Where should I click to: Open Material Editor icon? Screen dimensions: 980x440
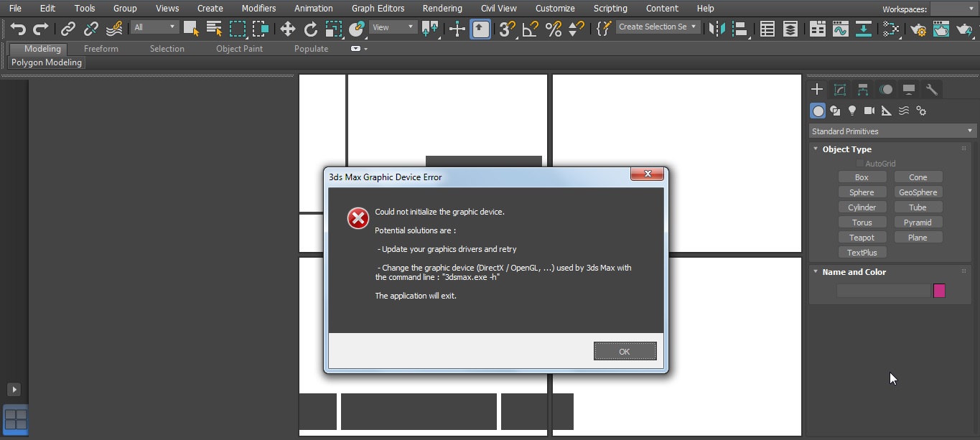(891, 29)
